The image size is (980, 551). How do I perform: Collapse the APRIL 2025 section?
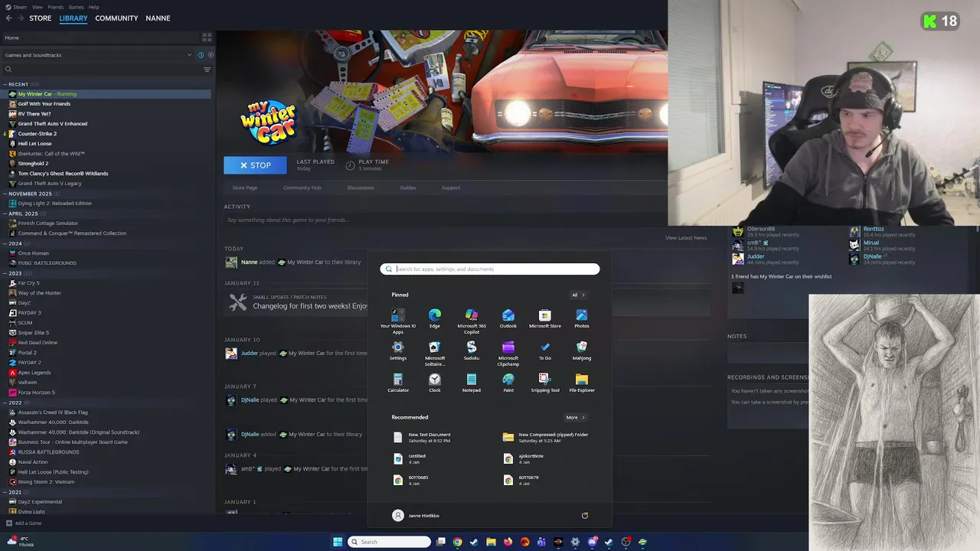[5, 214]
